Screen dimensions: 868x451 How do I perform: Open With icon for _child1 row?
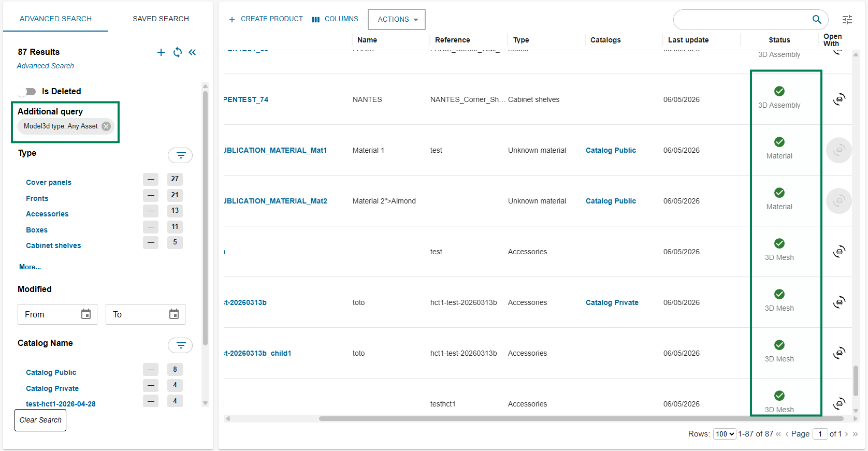coord(839,353)
